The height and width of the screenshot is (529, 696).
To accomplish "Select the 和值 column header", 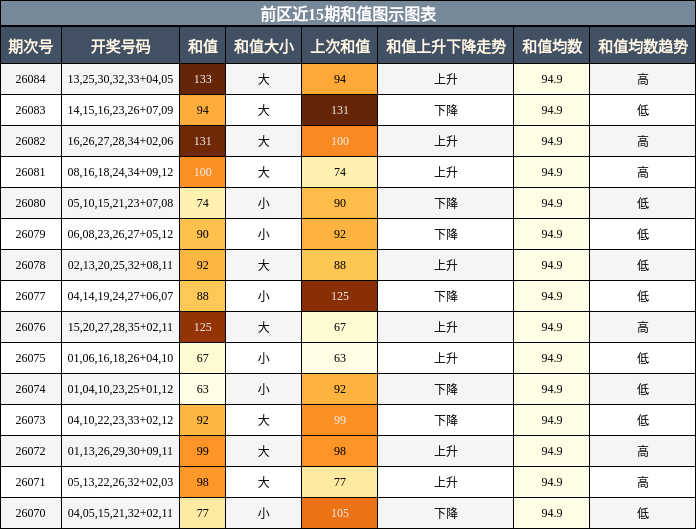I will (x=202, y=46).
